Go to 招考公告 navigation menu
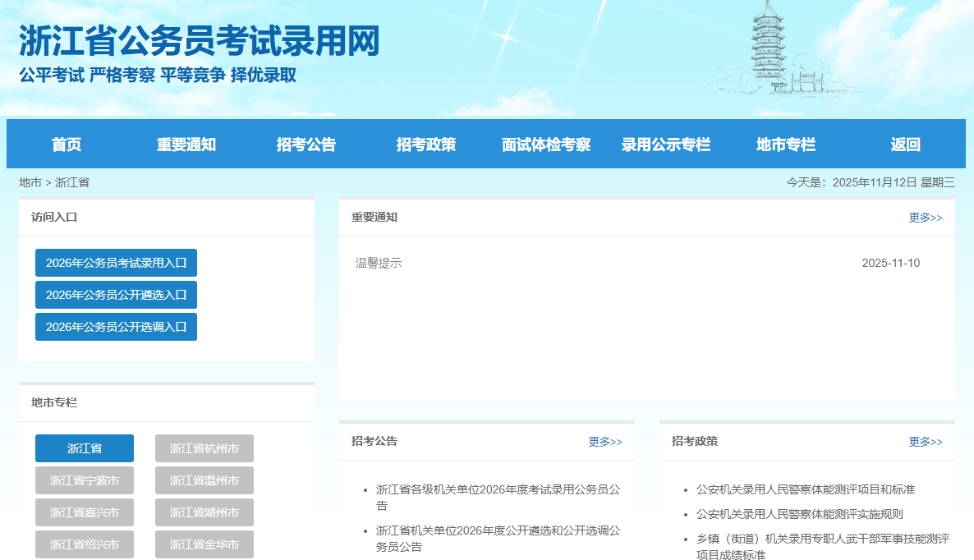This screenshot has width=974, height=560. [306, 145]
